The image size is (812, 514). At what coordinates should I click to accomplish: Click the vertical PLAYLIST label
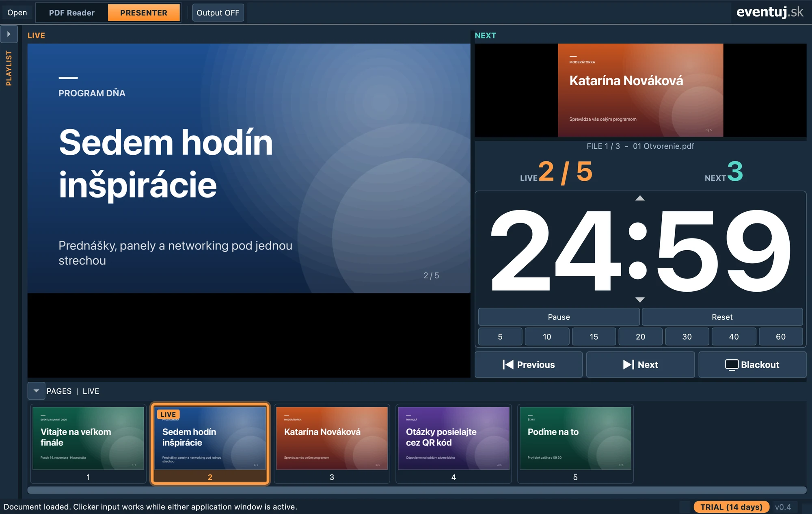coord(9,68)
